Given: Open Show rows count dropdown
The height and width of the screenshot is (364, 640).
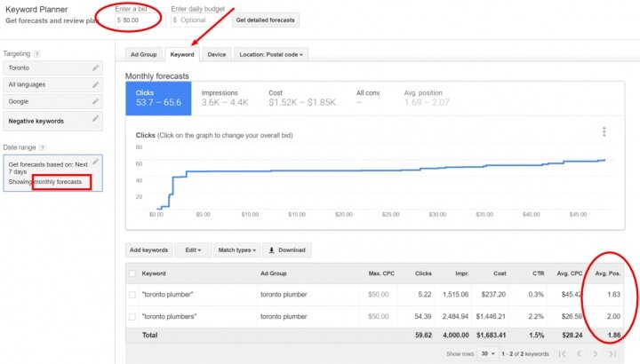Looking at the screenshot, I should [x=487, y=354].
